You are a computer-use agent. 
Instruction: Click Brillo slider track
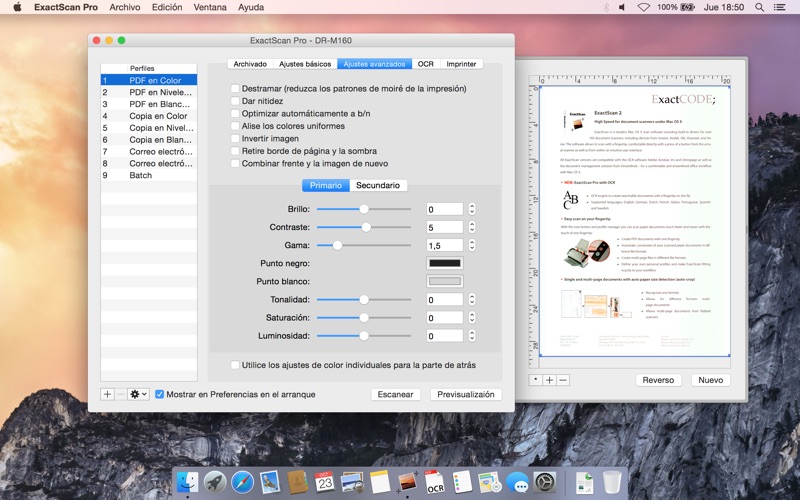tap(364, 209)
